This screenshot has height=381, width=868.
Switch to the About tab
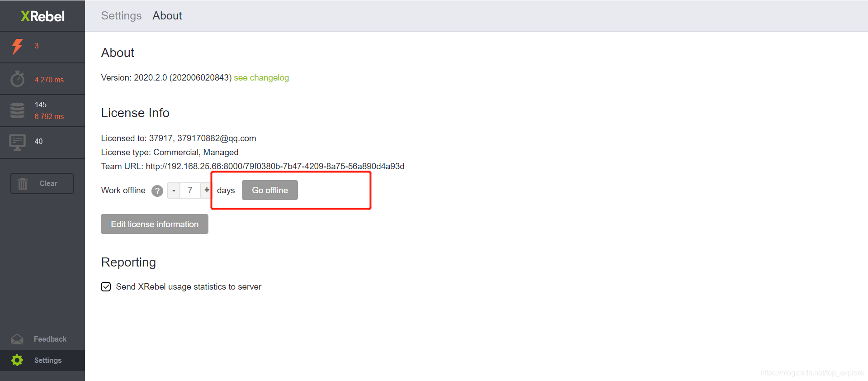click(167, 16)
